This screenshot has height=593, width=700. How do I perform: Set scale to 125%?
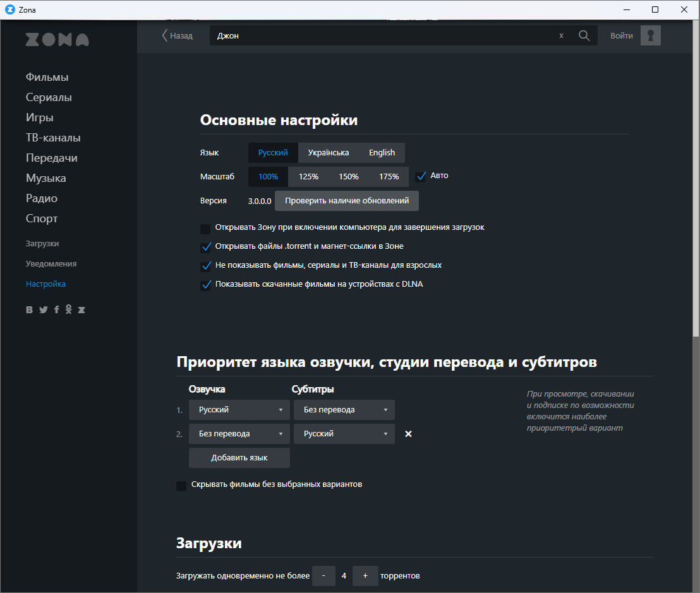click(x=308, y=177)
